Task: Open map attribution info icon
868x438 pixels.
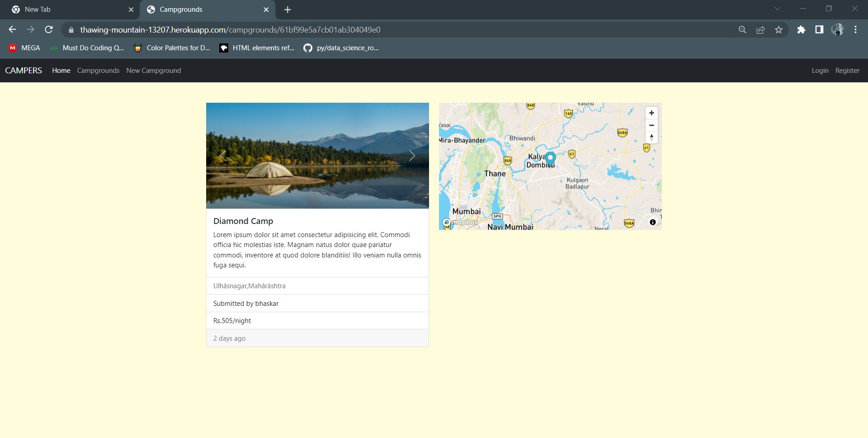Action: [x=652, y=222]
